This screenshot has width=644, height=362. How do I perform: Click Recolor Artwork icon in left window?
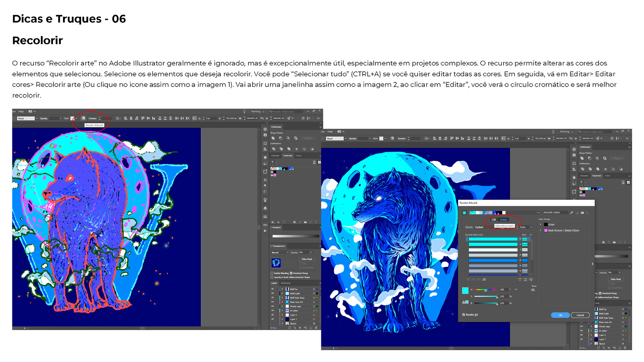[83, 118]
